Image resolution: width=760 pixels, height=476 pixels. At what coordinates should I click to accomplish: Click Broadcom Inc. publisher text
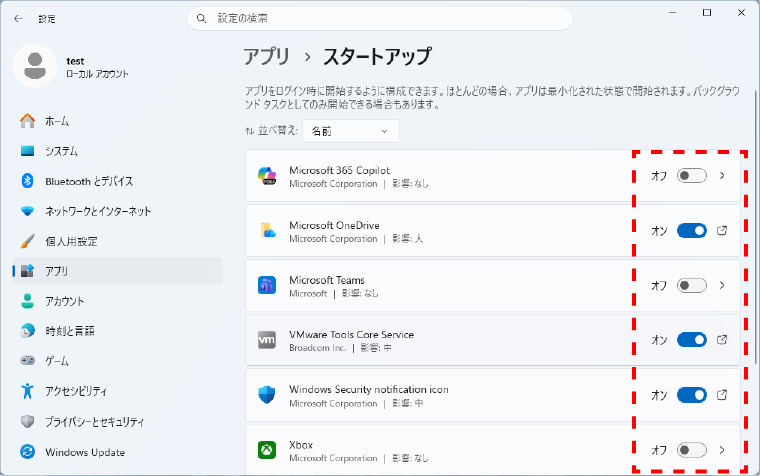pos(317,348)
